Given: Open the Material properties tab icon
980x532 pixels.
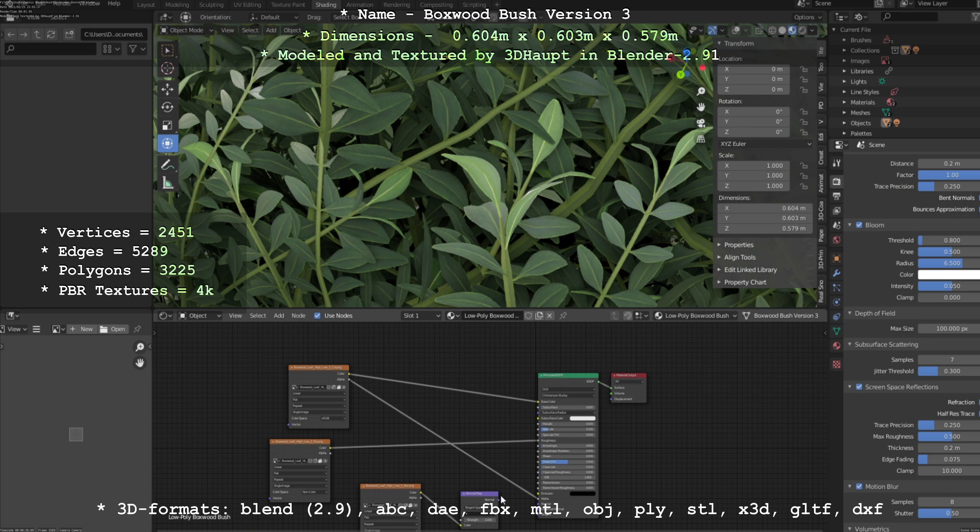Looking at the screenshot, I should point(837,346).
